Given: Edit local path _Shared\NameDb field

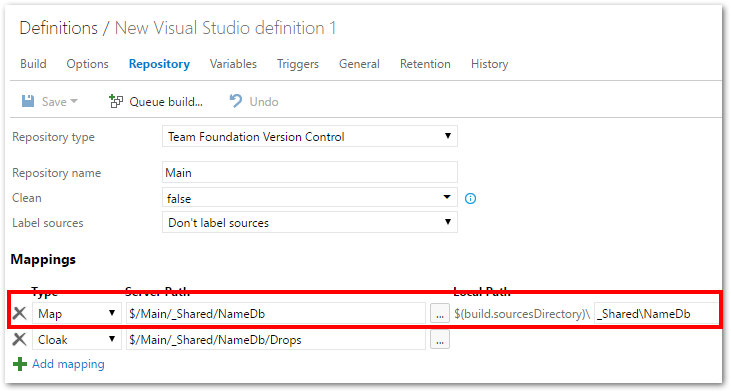Looking at the screenshot, I should 656,313.
